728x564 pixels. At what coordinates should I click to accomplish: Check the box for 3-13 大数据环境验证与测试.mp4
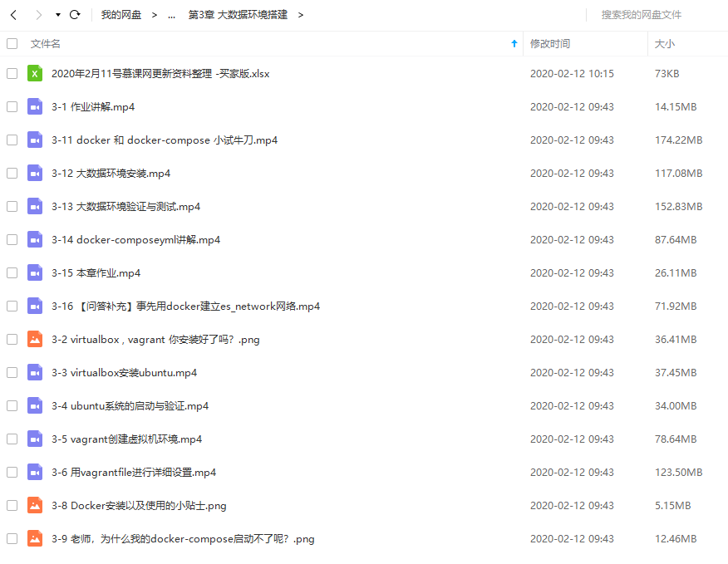coord(12,207)
